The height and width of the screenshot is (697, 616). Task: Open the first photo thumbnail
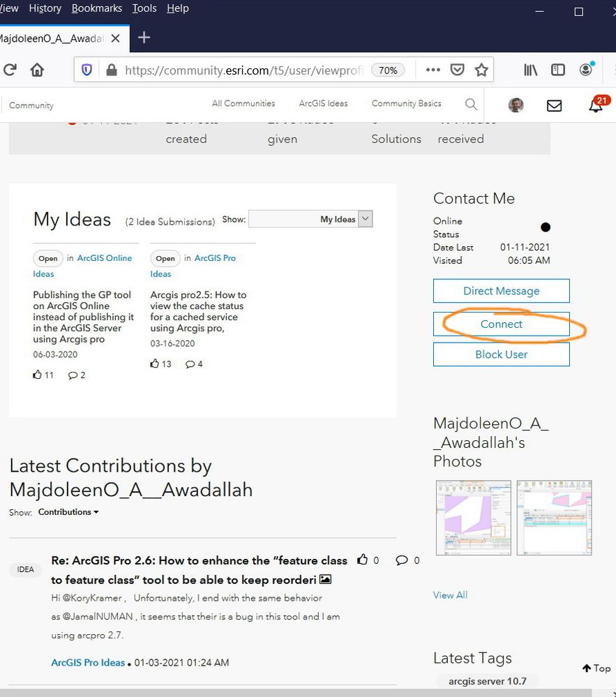click(473, 518)
